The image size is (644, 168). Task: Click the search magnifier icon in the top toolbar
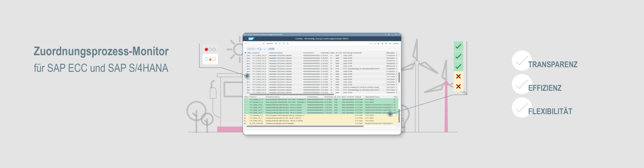coord(371,44)
